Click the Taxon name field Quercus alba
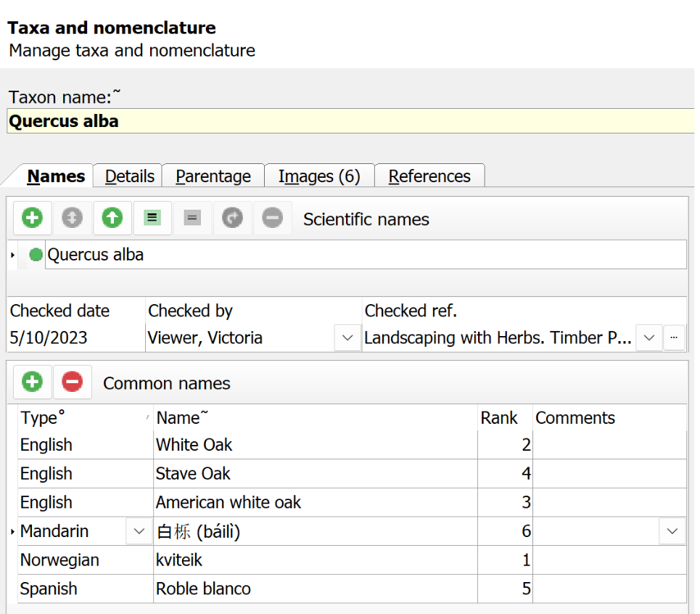This screenshot has height=614, width=700. [x=350, y=121]
